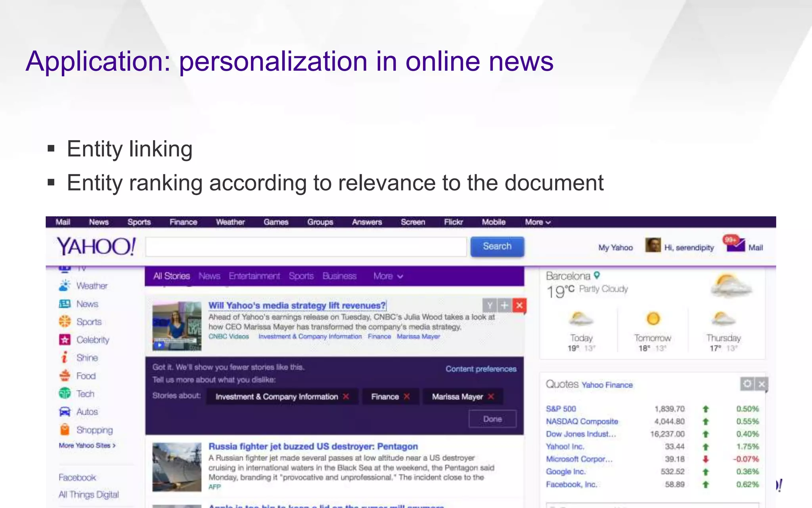Click the Autos car icon
The height and width of the screenshot is (508, 812).
tap(65, 412)
